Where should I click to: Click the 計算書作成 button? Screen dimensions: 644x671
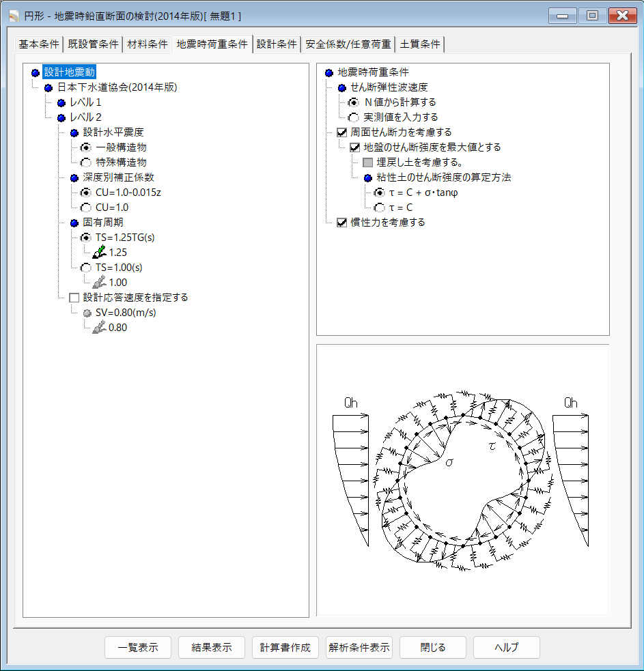point(285,648)
